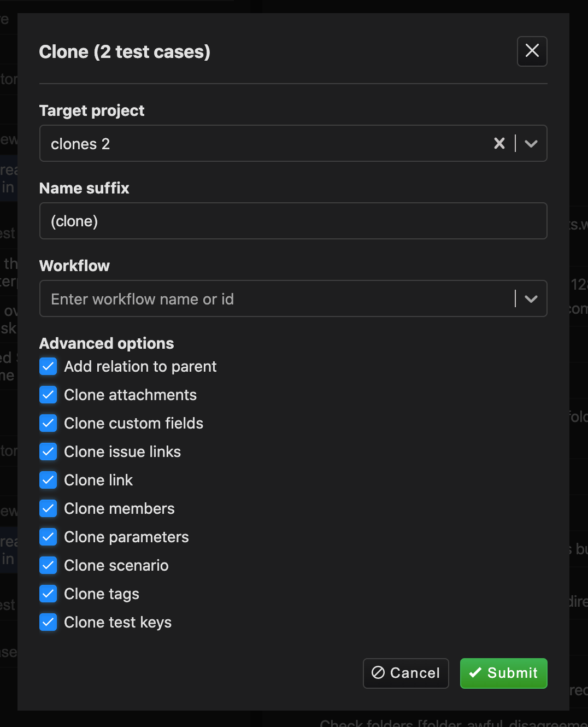The height and width of the screenshot is (727, 588).
Task: Toggle Clone scenario checkbox
Action: 49,565
